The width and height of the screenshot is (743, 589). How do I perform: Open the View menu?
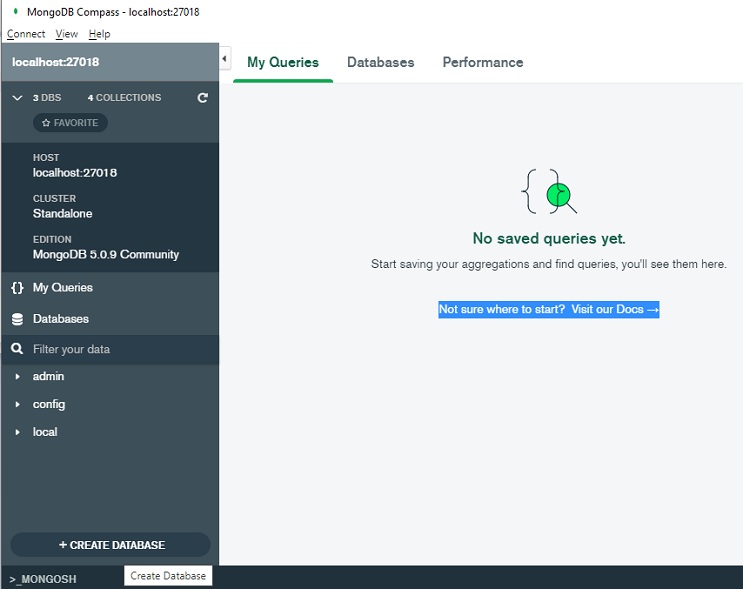66,34
